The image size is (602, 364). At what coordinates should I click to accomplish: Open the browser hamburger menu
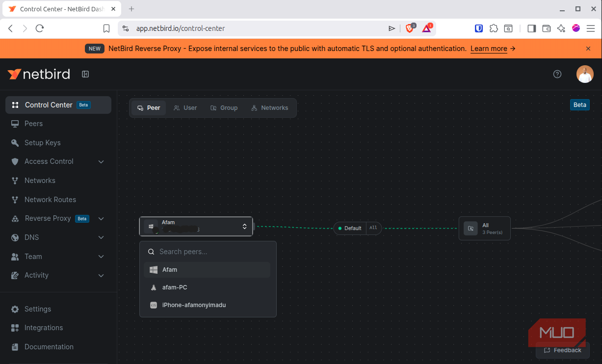(591, 28)
